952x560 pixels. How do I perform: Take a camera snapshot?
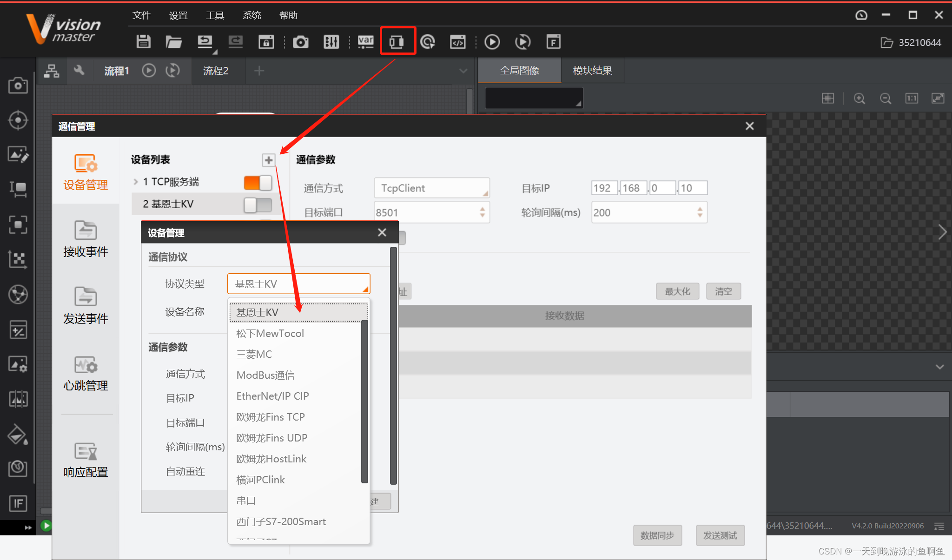(x=301, y=41)
